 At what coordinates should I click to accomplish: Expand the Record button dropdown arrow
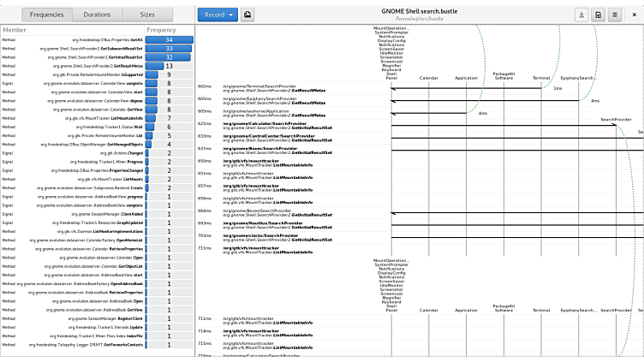click(x=230, y=15)
